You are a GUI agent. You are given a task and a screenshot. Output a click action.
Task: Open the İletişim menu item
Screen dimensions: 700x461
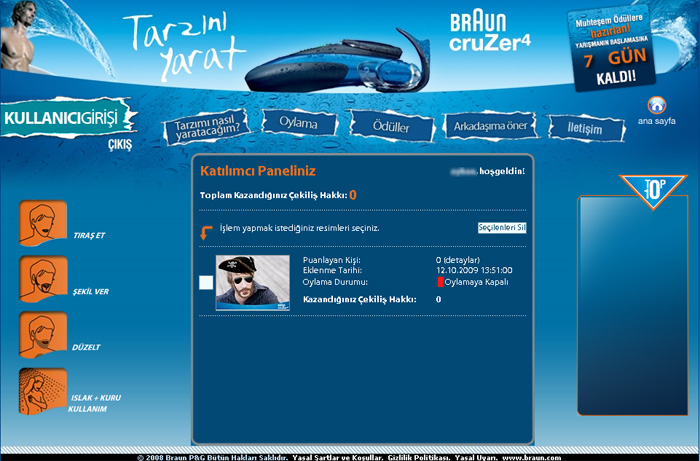[586, 129]
